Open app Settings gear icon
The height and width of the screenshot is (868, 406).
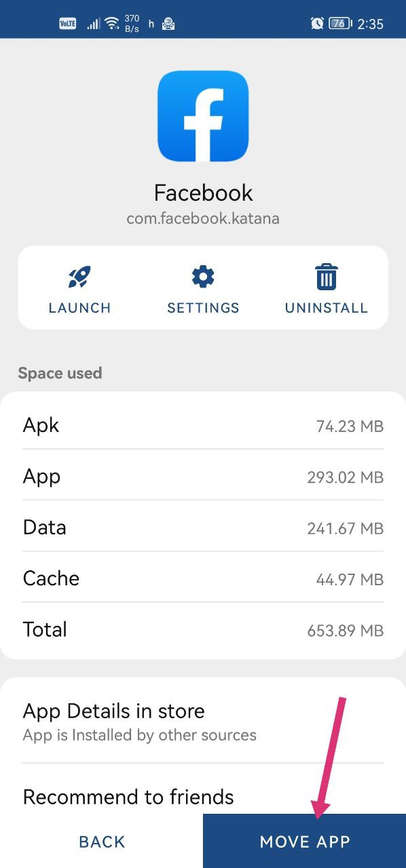coord(203,277)
